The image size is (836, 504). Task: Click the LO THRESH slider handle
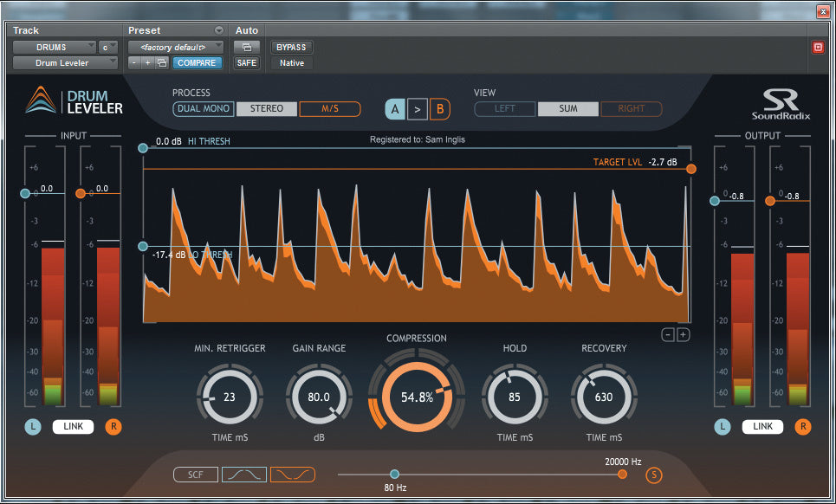[143, 246]
